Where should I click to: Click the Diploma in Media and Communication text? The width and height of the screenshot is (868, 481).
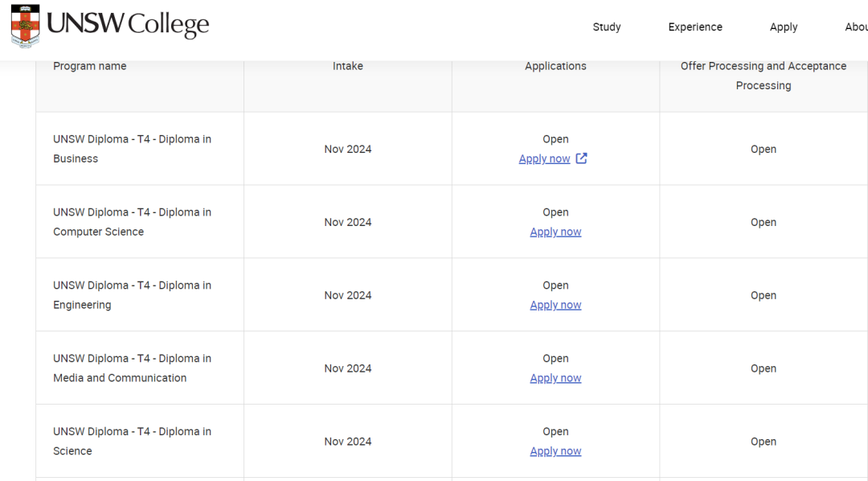tap(133, 368)
